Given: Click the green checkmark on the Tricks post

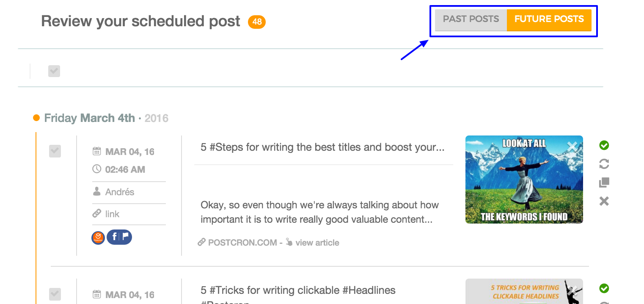Looking at the screenshot, I should [x=604, y=288].
